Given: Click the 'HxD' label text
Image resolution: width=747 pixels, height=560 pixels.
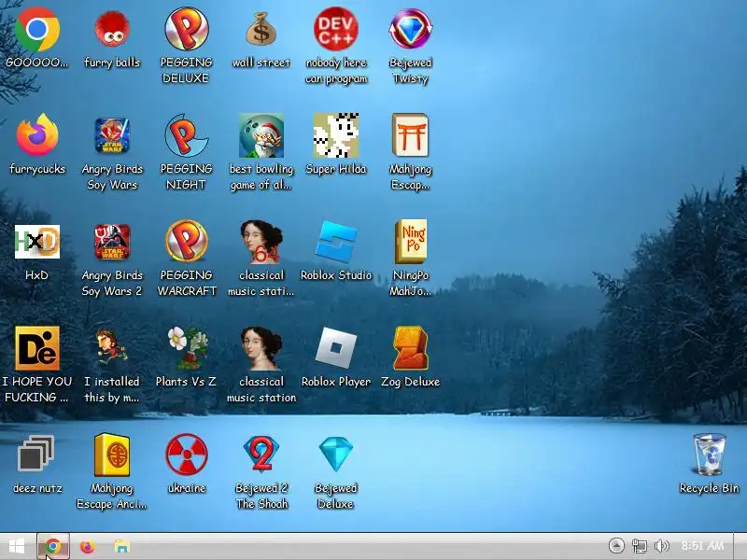Looking at the screenshot, I should tap(36, 275).
